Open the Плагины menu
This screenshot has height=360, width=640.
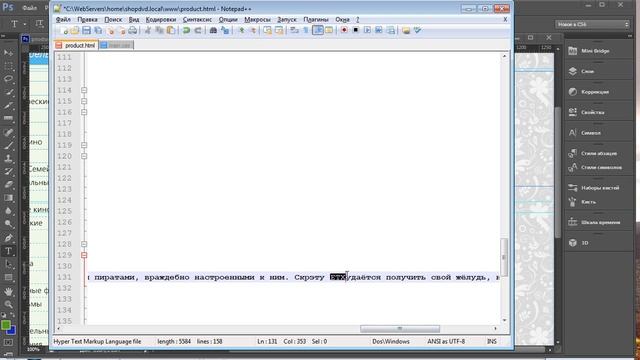(x=316, y=19)
